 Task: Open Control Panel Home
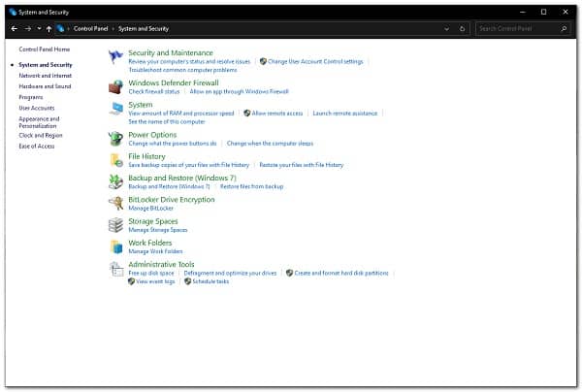pyautogui.click(x=45, y=49)
